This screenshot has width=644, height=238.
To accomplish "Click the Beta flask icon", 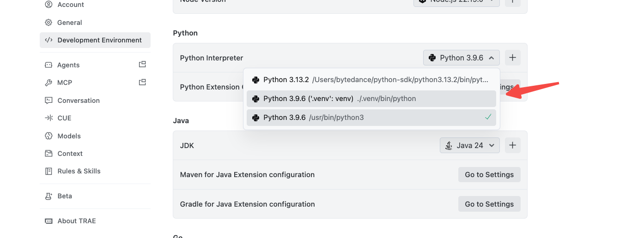I will 49,196.
